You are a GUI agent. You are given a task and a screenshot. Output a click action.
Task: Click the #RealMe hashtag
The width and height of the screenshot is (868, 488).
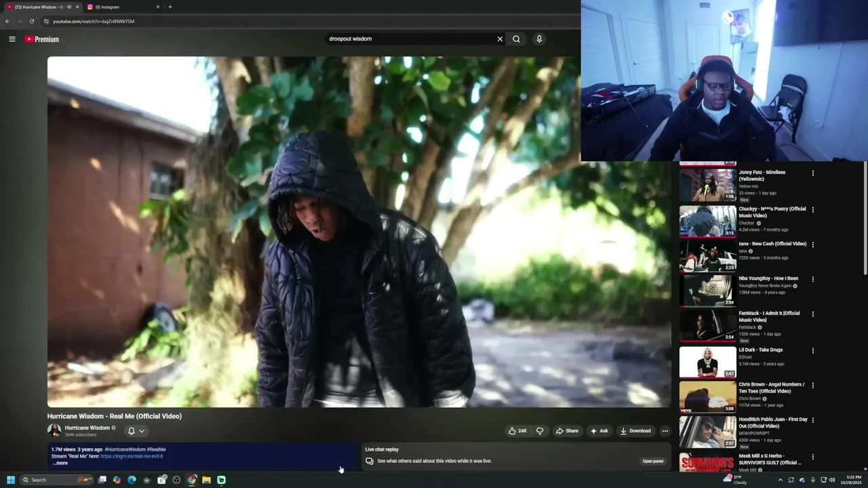click(x=157, y=449)
